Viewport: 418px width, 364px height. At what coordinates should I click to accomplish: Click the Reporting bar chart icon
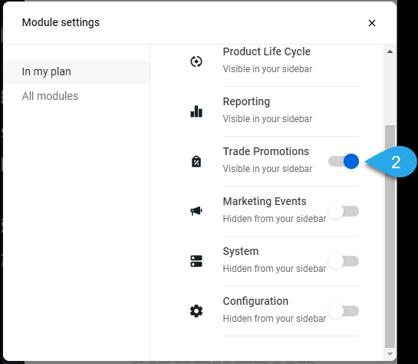196,111
